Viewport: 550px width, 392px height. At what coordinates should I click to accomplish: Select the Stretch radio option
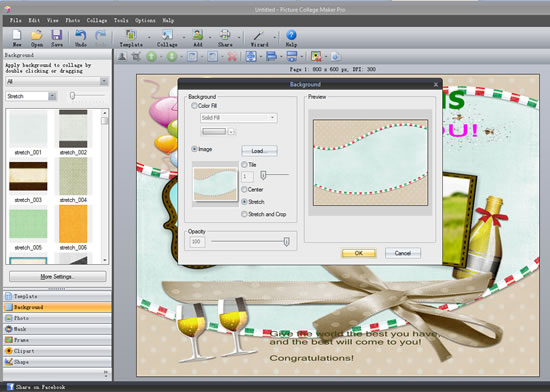(x=244, y=202)
